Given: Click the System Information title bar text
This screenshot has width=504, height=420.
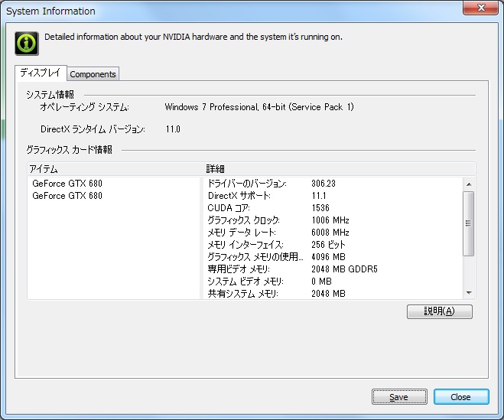Looking at the screenshot, I should 50,11.
